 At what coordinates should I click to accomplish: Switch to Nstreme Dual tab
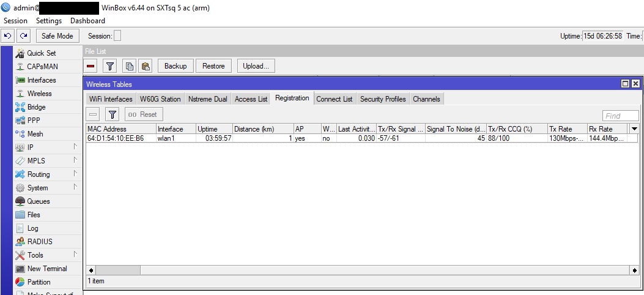tap(207, 99)
